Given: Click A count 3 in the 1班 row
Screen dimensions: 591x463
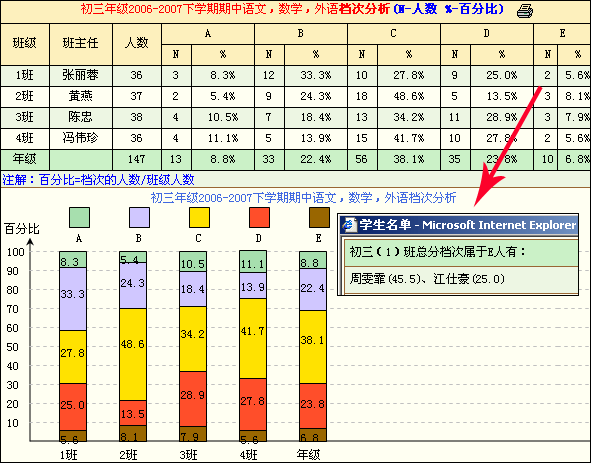Looking at the screenshot, I should pyautogui.click(x=176, y=75).
